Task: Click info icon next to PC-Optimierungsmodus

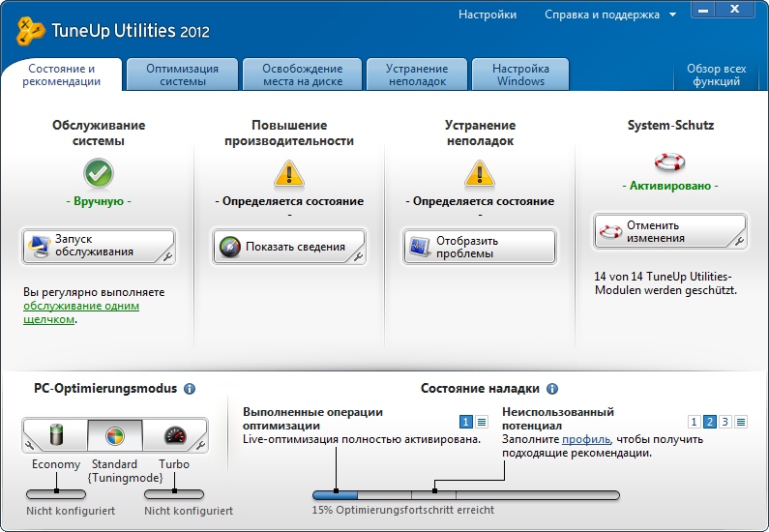Action: tap(190, 389)
